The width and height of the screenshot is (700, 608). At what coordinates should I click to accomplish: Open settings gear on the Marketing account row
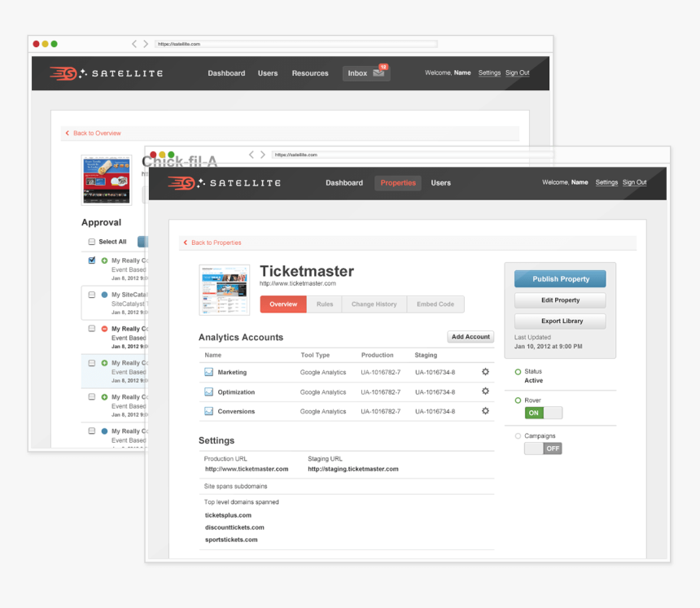click(x=485, y=373)
